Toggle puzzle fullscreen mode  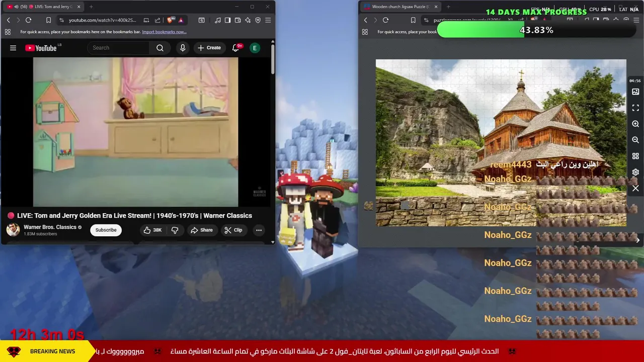coord(635,108)
